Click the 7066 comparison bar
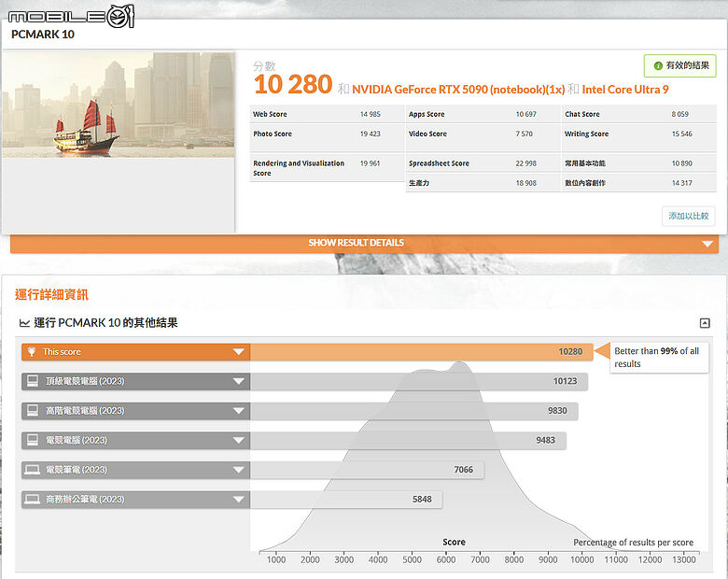 coord(367,470)
